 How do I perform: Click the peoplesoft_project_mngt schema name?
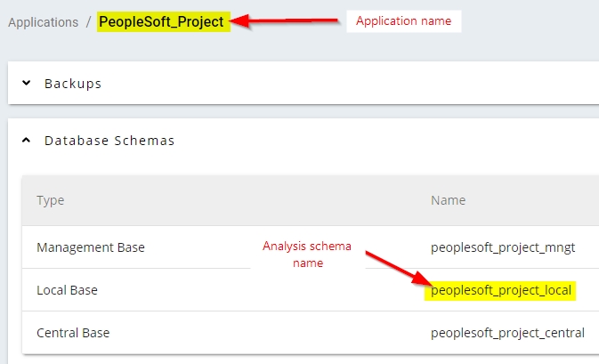pyautogui.click(x=503, y=247)
